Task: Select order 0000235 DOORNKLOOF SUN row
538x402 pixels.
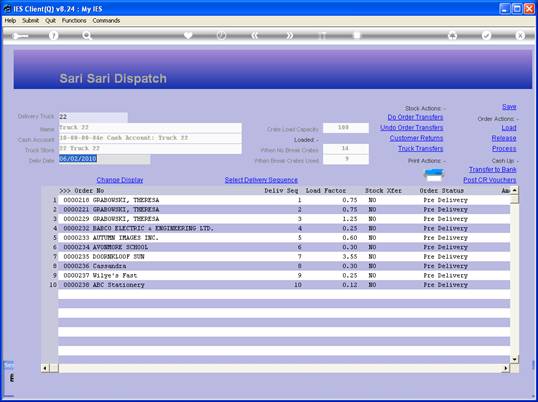Action: pyautogui.click(x=284, y=257)
